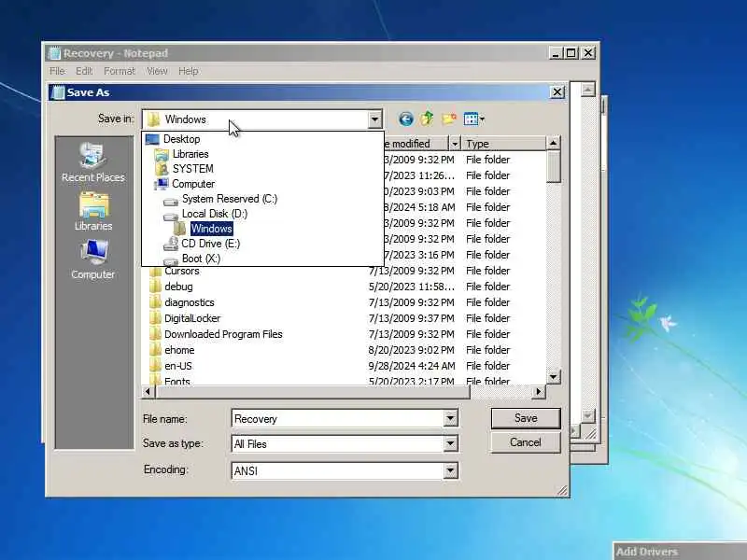Click the File name input field
This screenshot has height=560, width=747.
(x=338, y=418)
